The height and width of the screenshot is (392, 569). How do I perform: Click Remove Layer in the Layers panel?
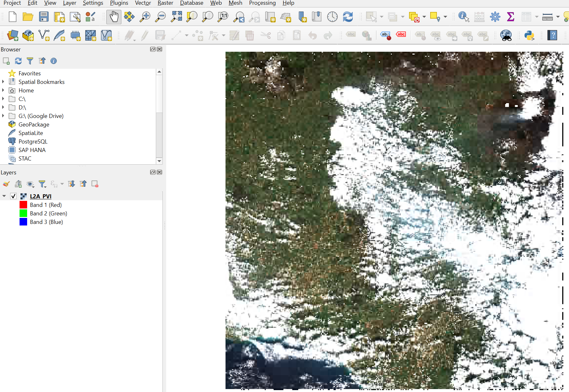[95, 184]
